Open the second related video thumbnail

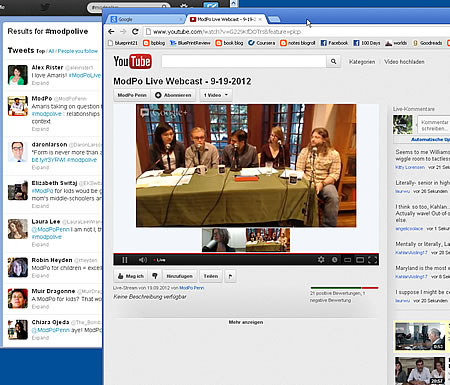(420, 371)
